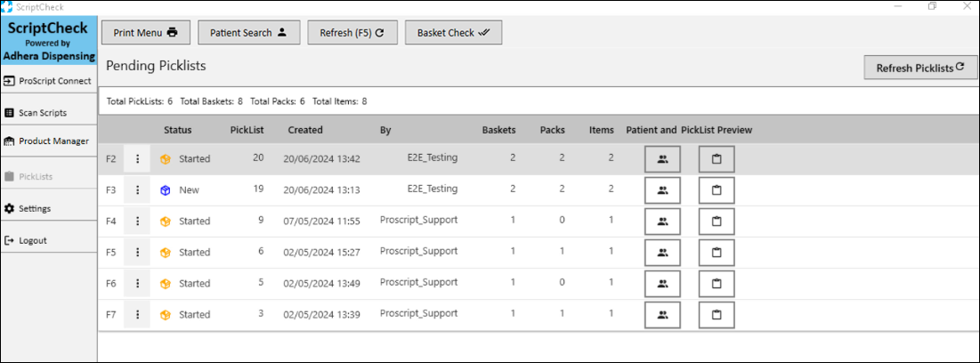980x363 pixels.
Task: Open picklist preview for picklist 5
Action: tap(717, 284)
